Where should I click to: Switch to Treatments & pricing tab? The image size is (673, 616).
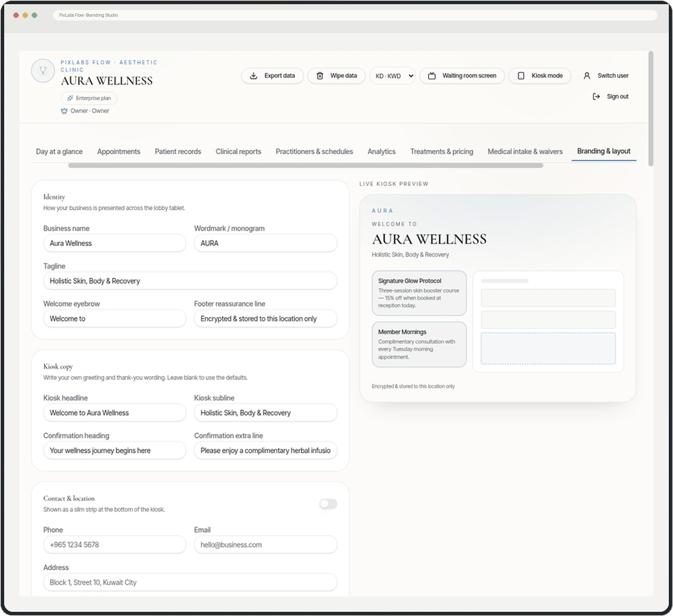click(441, 151)
